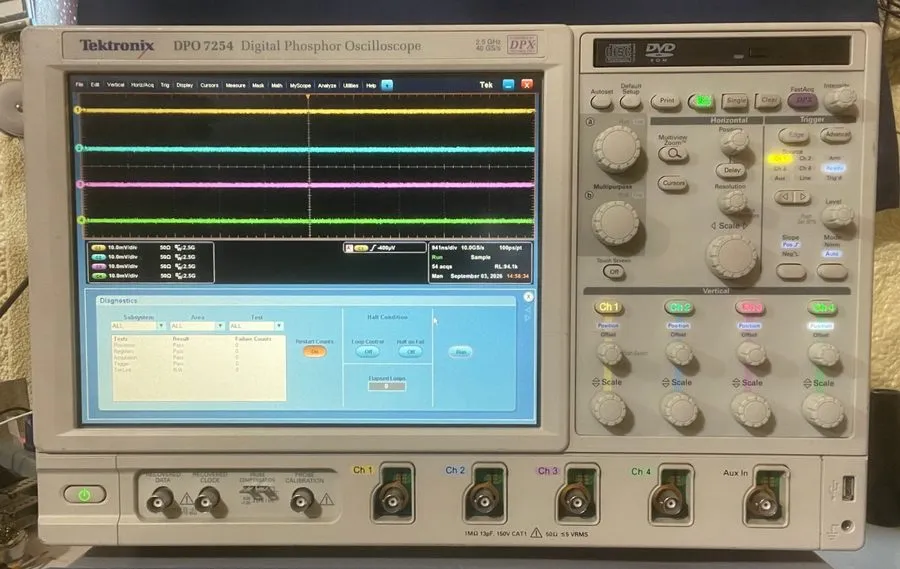
Task: Click the trigger Edge button
Action: click(x=794, y=135)
